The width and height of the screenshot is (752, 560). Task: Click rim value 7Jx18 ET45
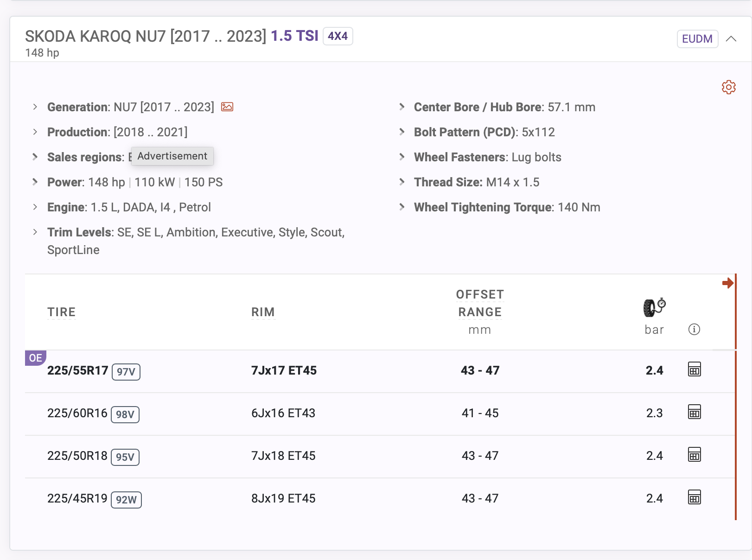pyautogui.click(x=283, y=456)
